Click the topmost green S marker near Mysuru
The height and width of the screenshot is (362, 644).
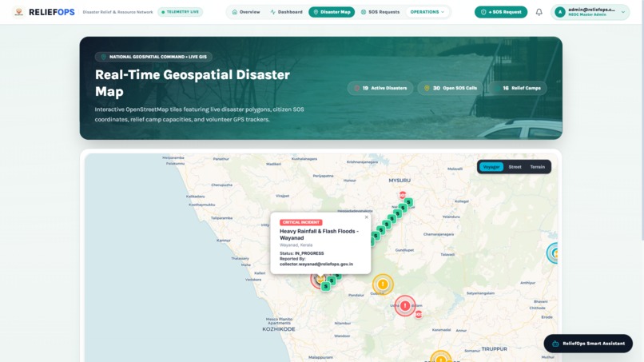pyautogui.click(x=408, y=202)
